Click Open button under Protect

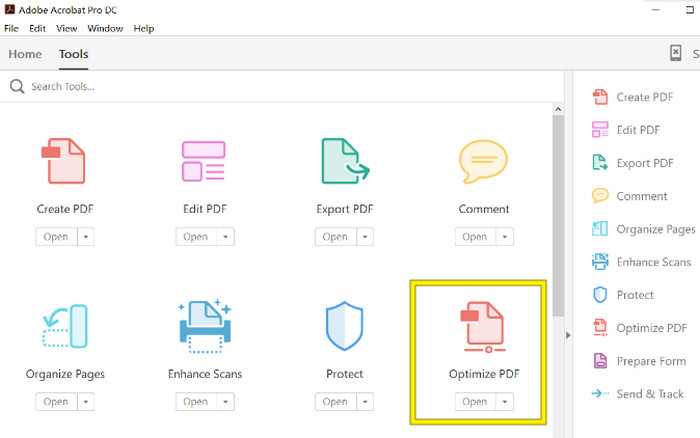pyautogui.click(x=336, y=402)
